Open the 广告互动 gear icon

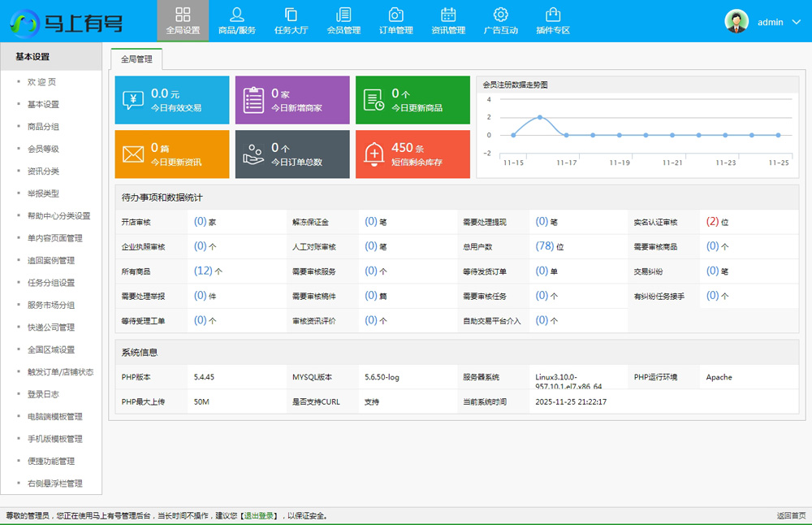501,15
